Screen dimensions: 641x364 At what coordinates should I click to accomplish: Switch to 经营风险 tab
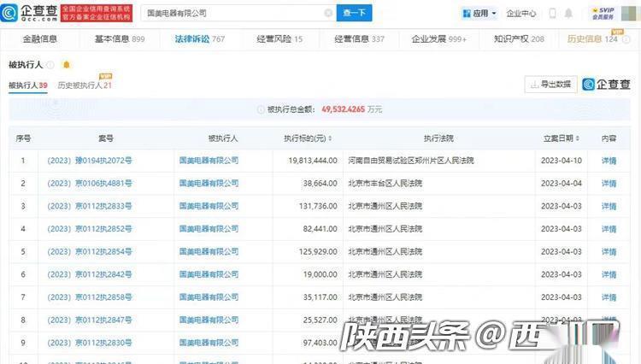pyautogui.click(x=279, y=39)
